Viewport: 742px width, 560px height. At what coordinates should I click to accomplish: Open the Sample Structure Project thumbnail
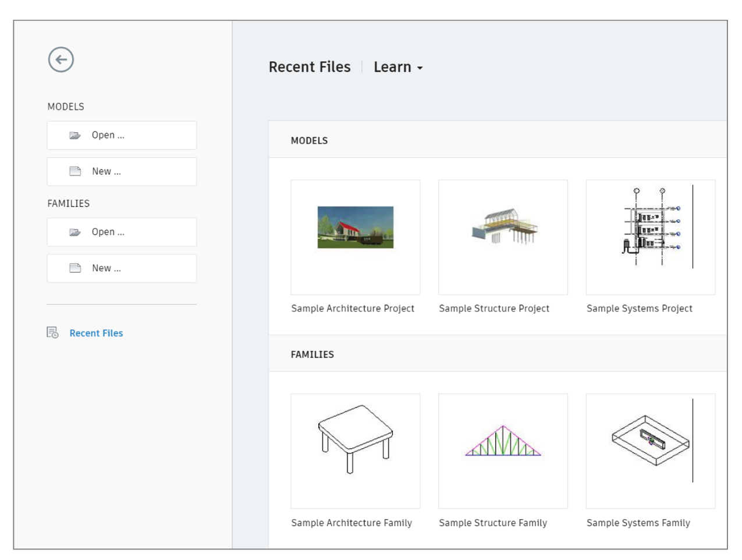pyautogui.click(x=503, y=236)
